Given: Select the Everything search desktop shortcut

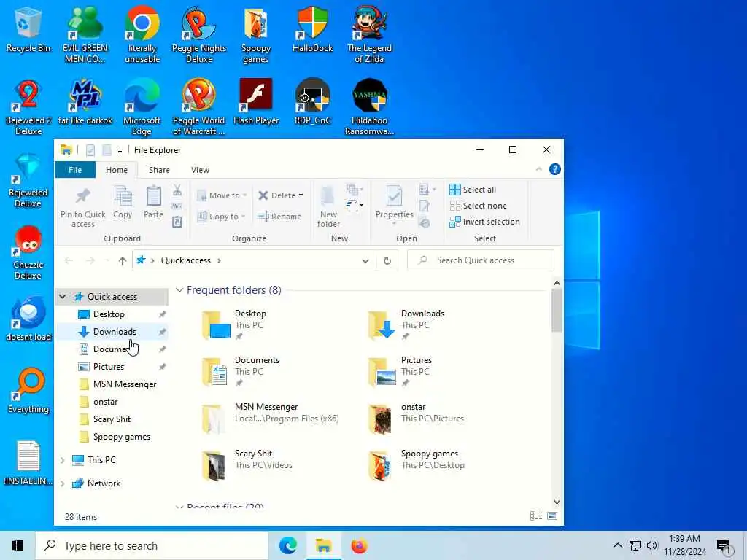Looking at the screenshot, I should [28, 391].
